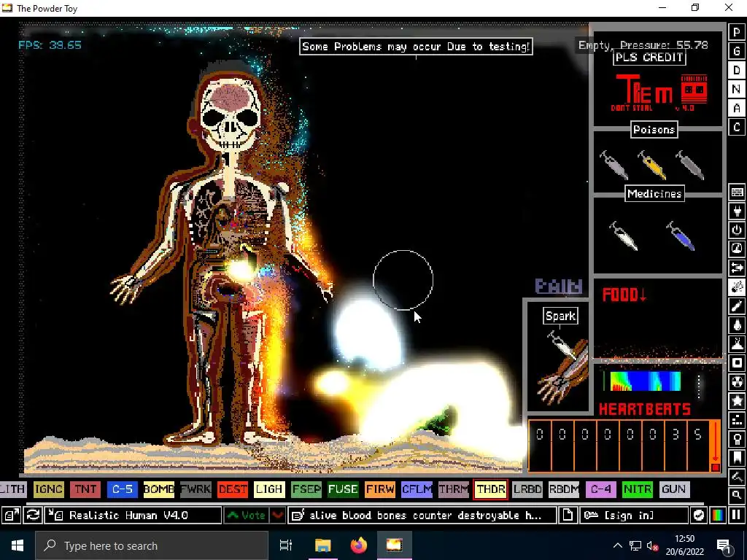The height and width of the screenshot is (560, 747).
Task: Open the Powered Materials category power icon
Action: (737, 230)
